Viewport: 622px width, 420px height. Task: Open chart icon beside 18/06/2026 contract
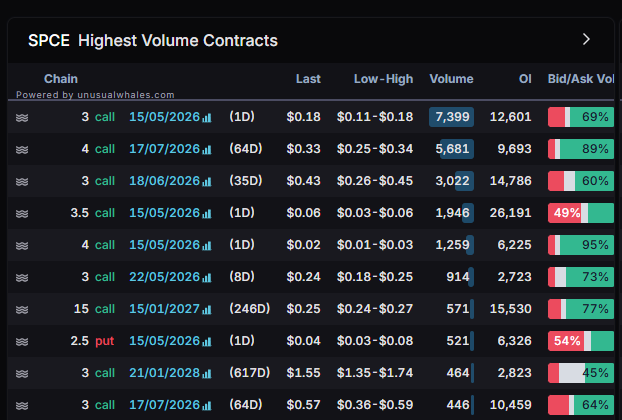207,182
